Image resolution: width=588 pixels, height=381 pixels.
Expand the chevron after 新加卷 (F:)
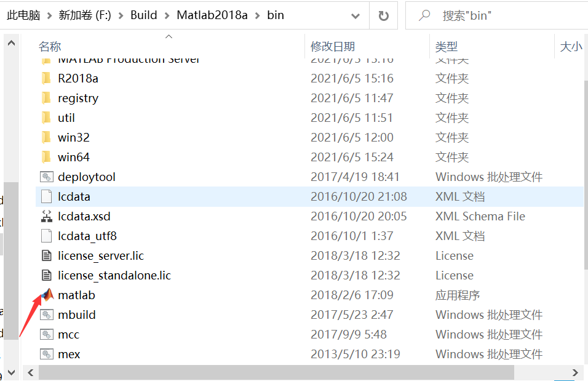pos(121,16)
